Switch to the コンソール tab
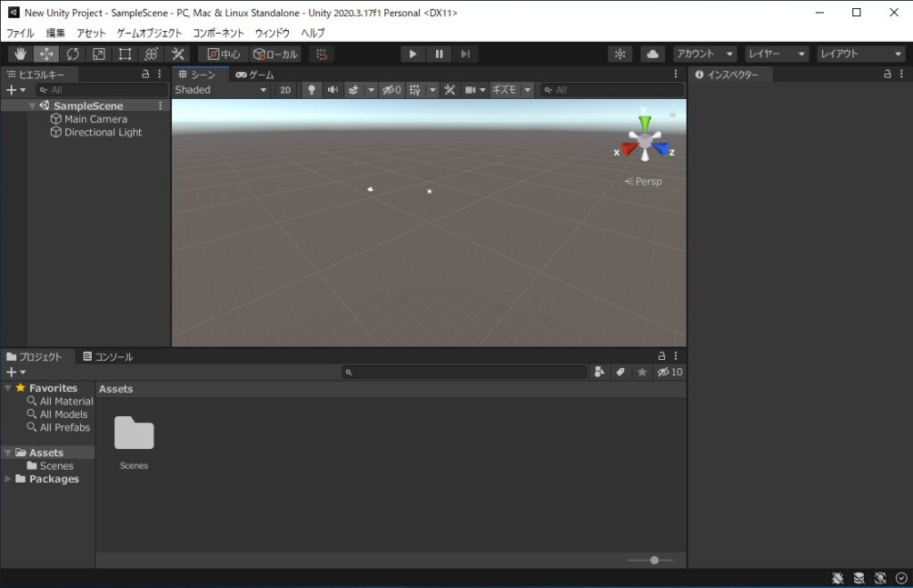This screenshot has width=913, height=588. click(x=108, y=356)
